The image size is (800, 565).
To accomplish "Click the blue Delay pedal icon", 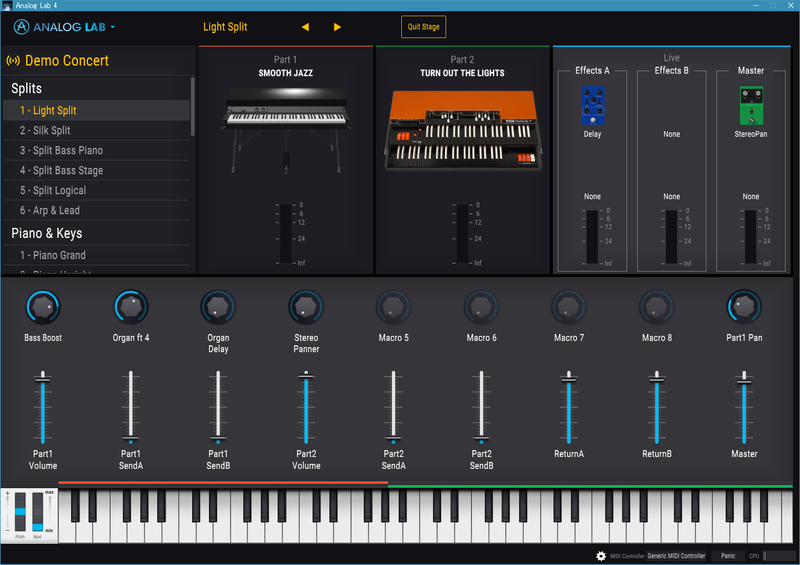I will pyautogui.click(x=592, y=106).
